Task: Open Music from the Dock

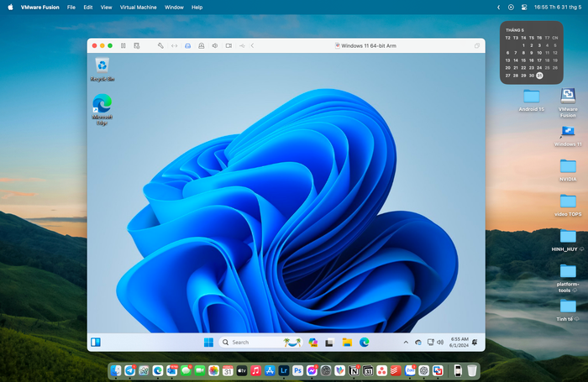Action: coord(255,370)
